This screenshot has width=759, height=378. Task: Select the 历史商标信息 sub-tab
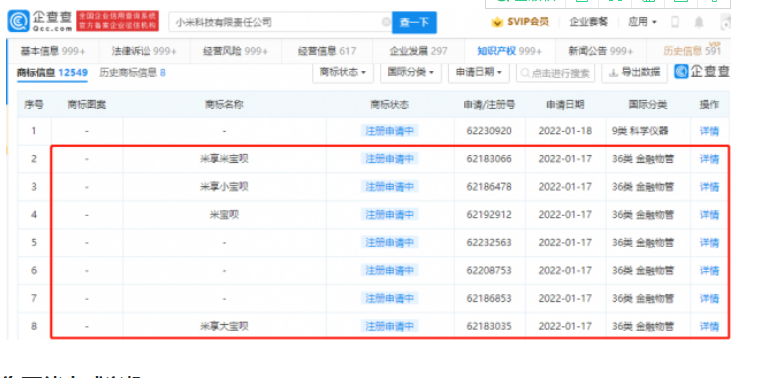point(132,73)
